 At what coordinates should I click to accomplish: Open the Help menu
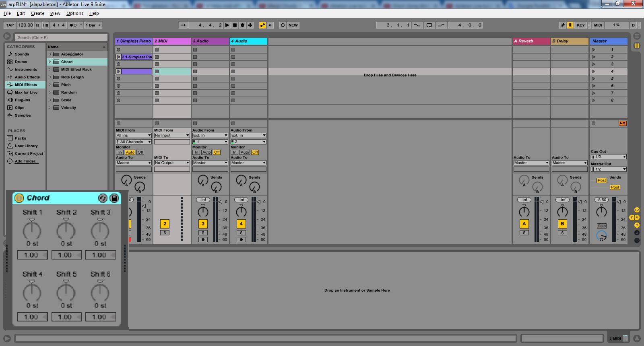[x=94, y=13]
